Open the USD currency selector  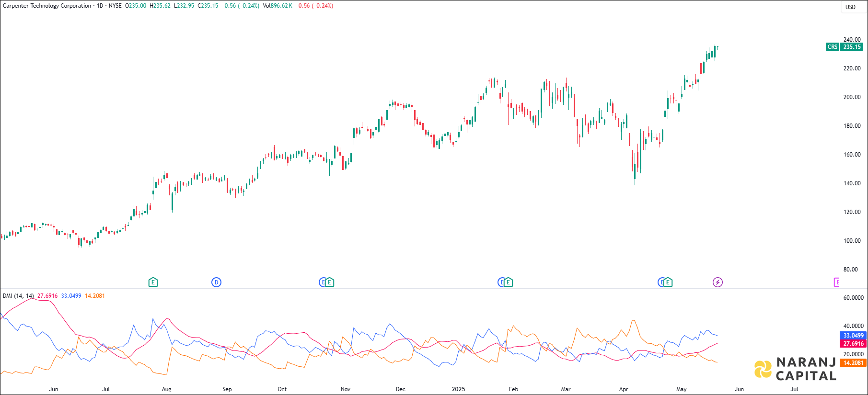(x=850, y=7)
